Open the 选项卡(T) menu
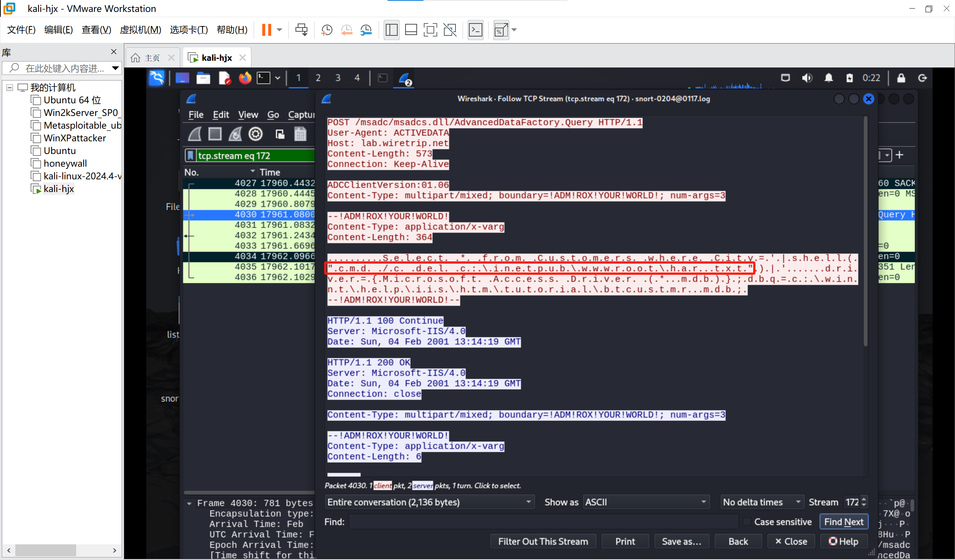This screenshot has width=955, height=560. tap(189, 29)
